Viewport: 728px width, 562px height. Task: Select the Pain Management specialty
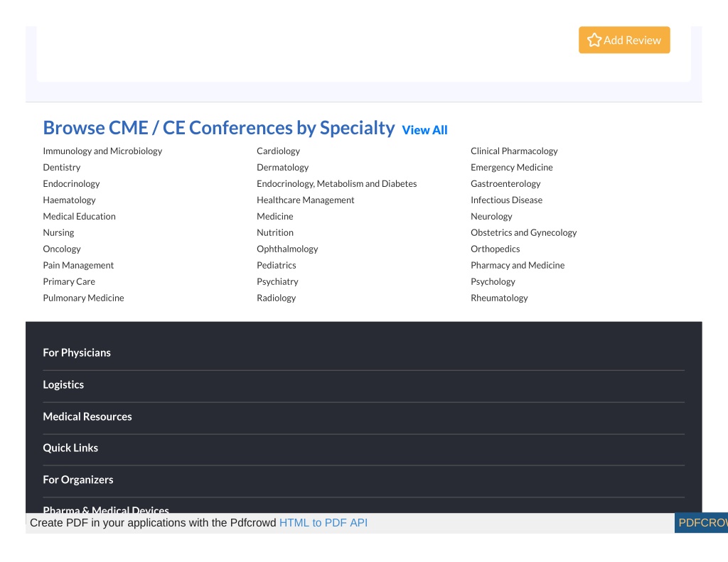coord(78,266)
